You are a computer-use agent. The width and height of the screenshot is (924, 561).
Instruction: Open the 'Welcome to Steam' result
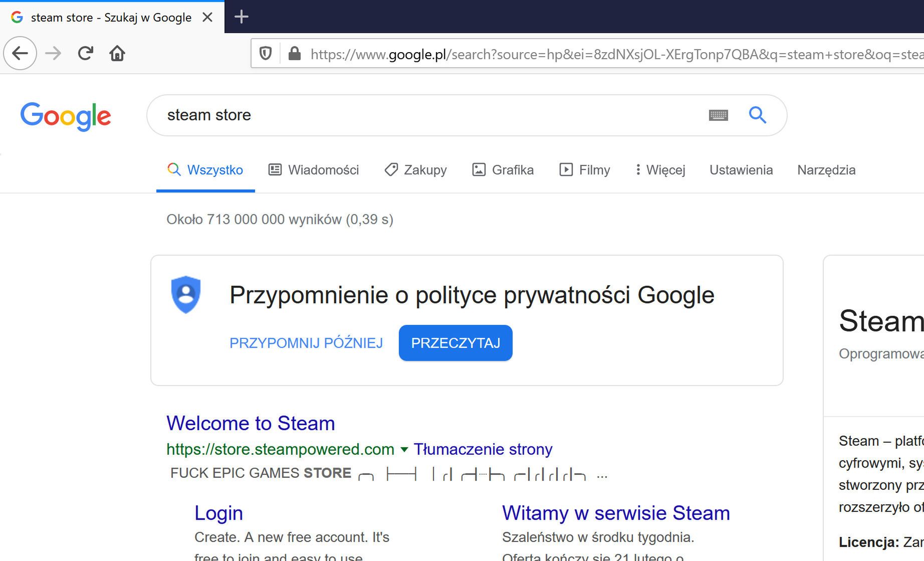[251, 424]
